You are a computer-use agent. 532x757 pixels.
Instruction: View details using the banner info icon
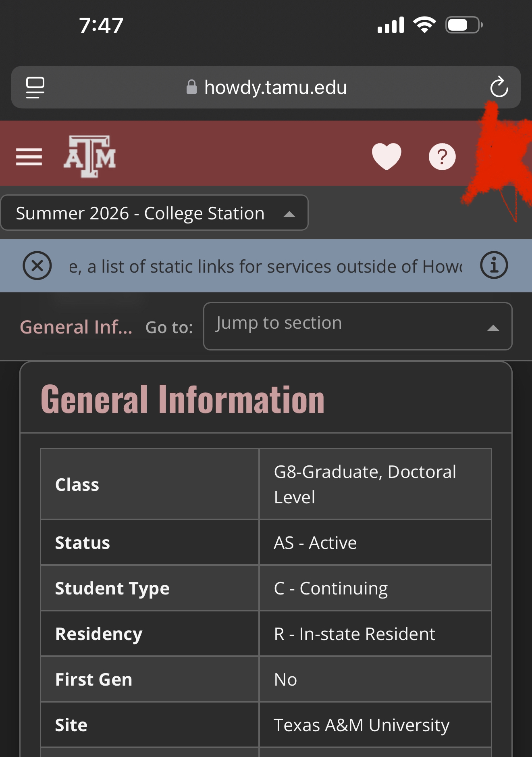[494, 265]
